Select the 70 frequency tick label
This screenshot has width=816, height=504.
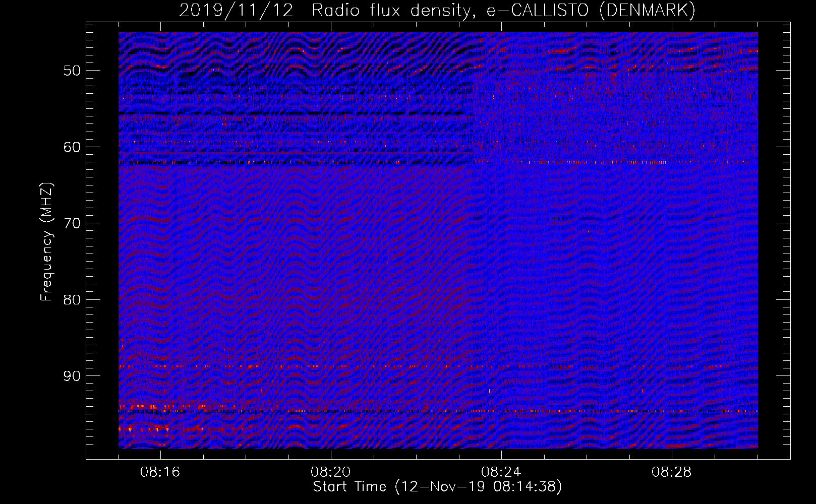tap(72, 223)
